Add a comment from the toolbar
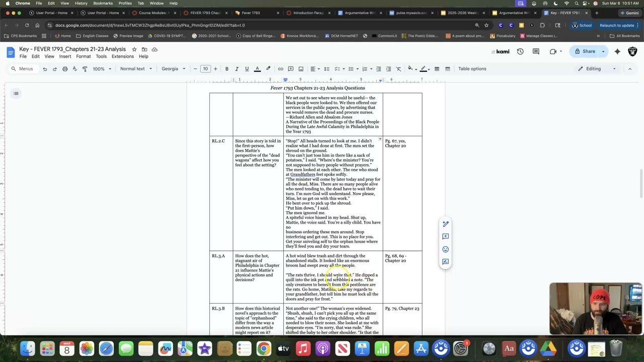Image resolution: width=644 pixels, height=362 pixels. tap(291, 69)
